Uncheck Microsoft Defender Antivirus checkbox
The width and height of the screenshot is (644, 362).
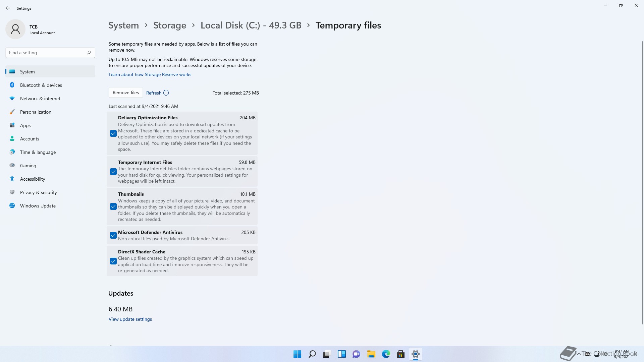[113, 235]
